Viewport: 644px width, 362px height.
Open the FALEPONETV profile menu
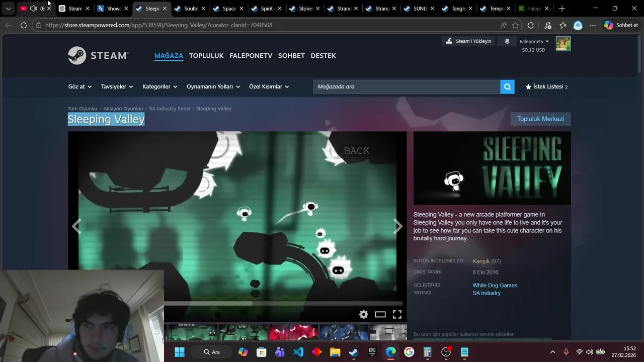[x=251, y=56]
